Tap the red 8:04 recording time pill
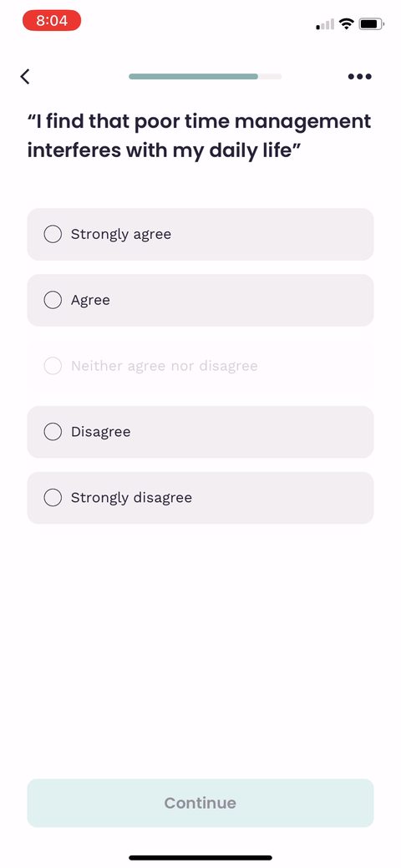The height and width of the screenshot is (868, 401). pyautogui.click(x=52, y=21)
